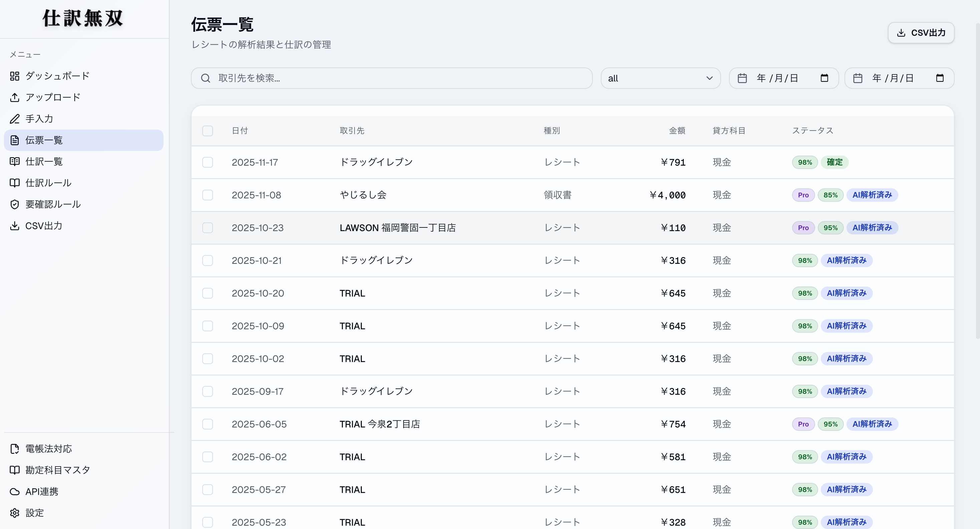Click AI解析済み badge on やじるし会 row
This screenshot has width=980, height=529.
pos(872,195)
